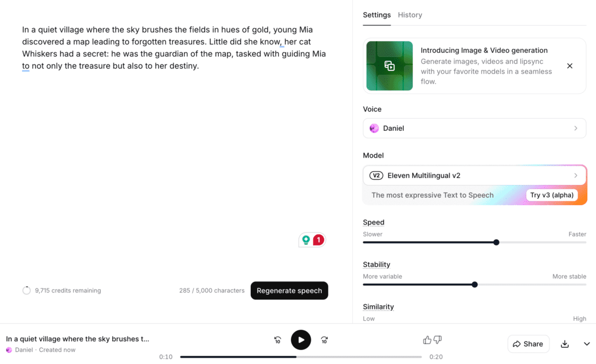Switch to the History tab
The height and width of the screenshot is (364, 596).
[410, 15]
